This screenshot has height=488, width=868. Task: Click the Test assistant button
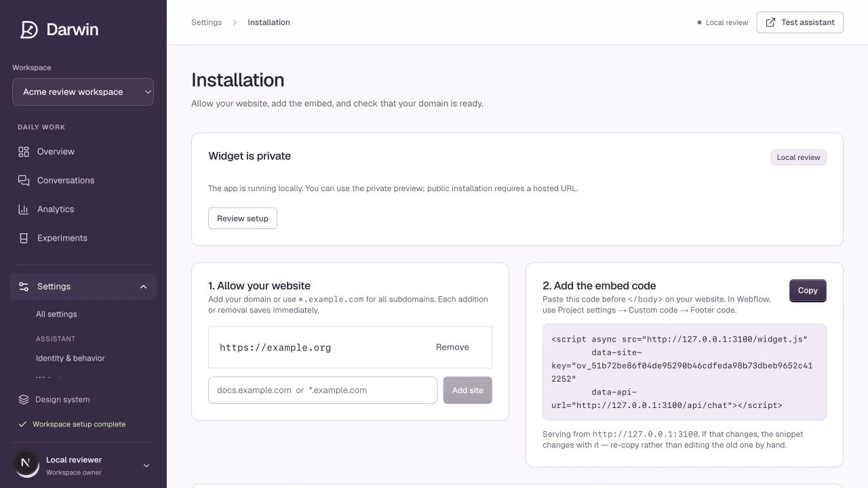800,22
